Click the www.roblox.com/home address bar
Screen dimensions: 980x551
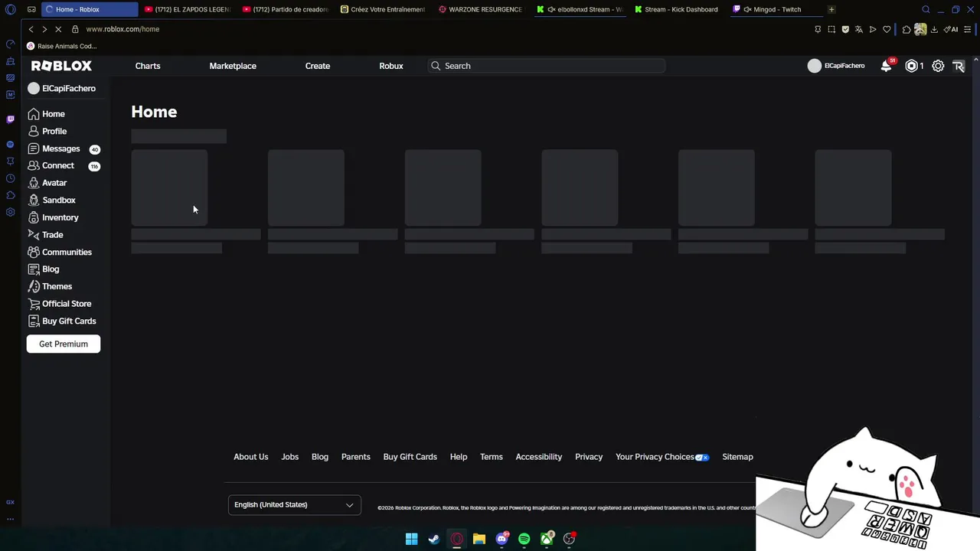(x=122, y=29)
